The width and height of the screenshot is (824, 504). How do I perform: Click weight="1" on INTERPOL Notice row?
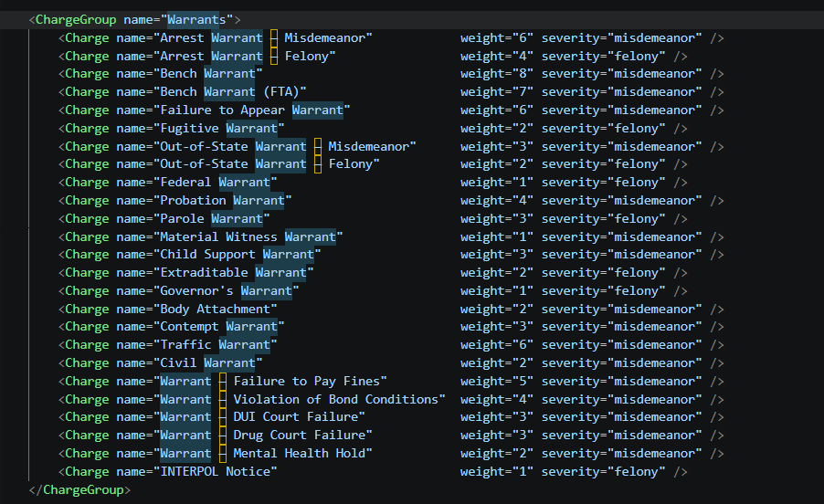[497, 472]
